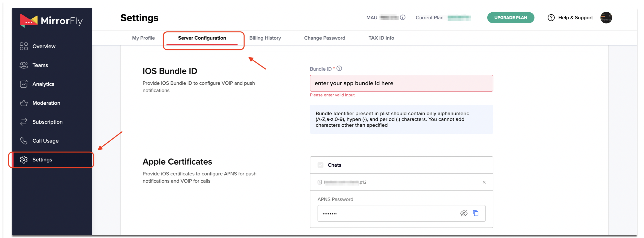This screenshot has height=238, width=644.
Task: Remove the uploaded .p12 certificate file
Action: 484,182
